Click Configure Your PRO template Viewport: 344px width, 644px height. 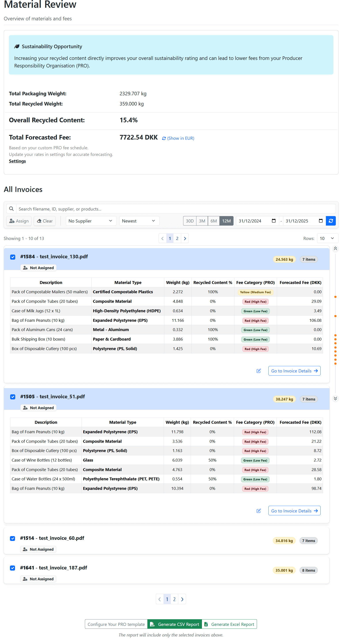(116, 624)
